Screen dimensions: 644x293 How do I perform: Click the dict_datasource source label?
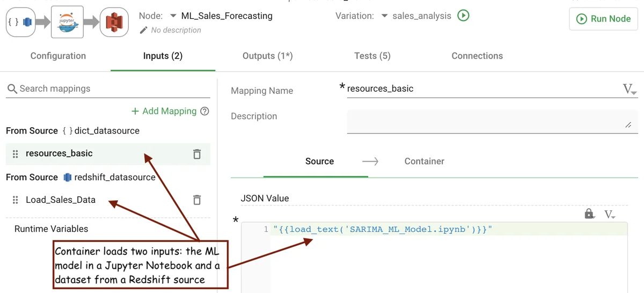pyautogui.click(x=107, y=130)
